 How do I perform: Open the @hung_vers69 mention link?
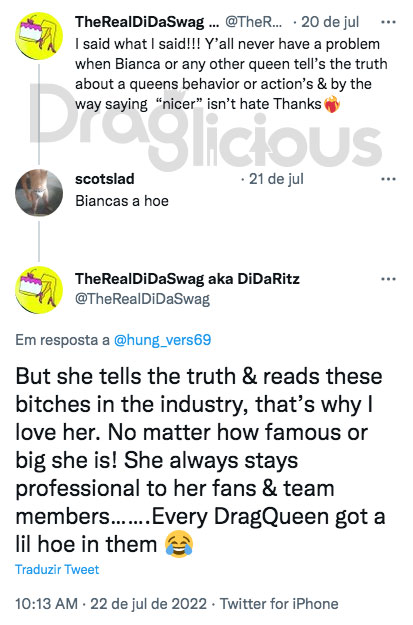(x=162, y=340)
